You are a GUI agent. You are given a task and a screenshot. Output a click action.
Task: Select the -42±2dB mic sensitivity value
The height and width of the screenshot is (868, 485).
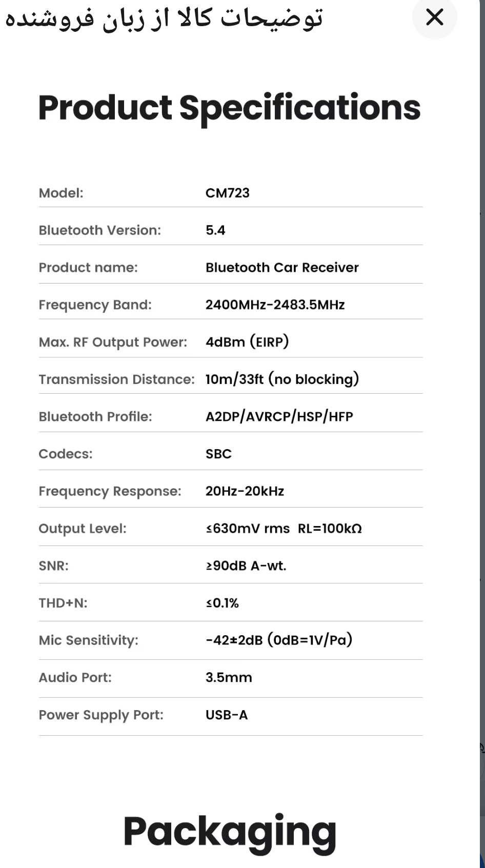[278, 640]
